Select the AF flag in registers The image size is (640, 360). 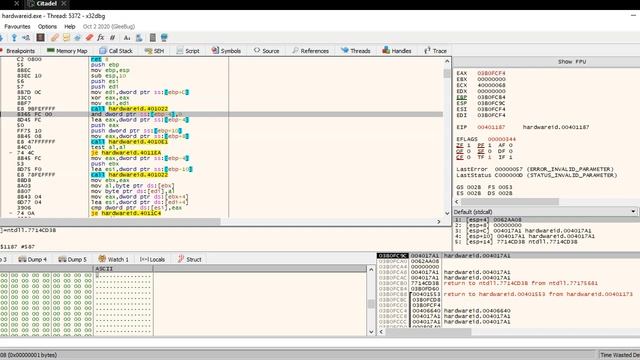pos(501,145)
